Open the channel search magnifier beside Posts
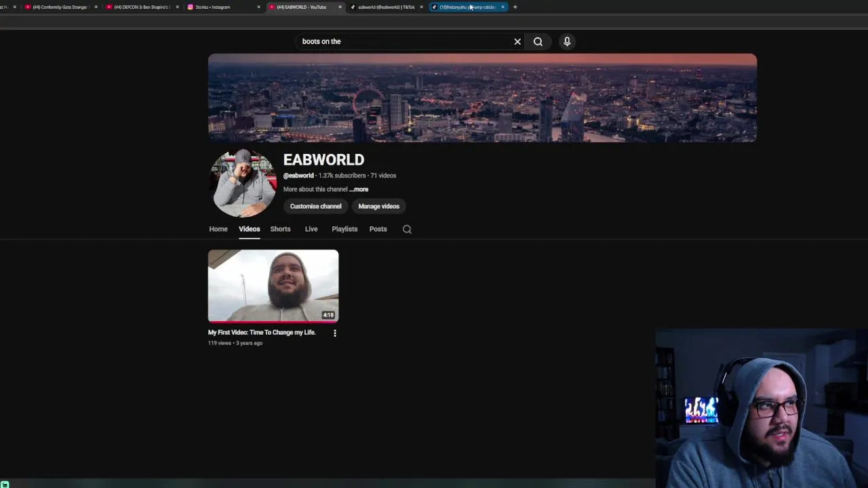Screen dimensions: 868x488 pos(407,229)
